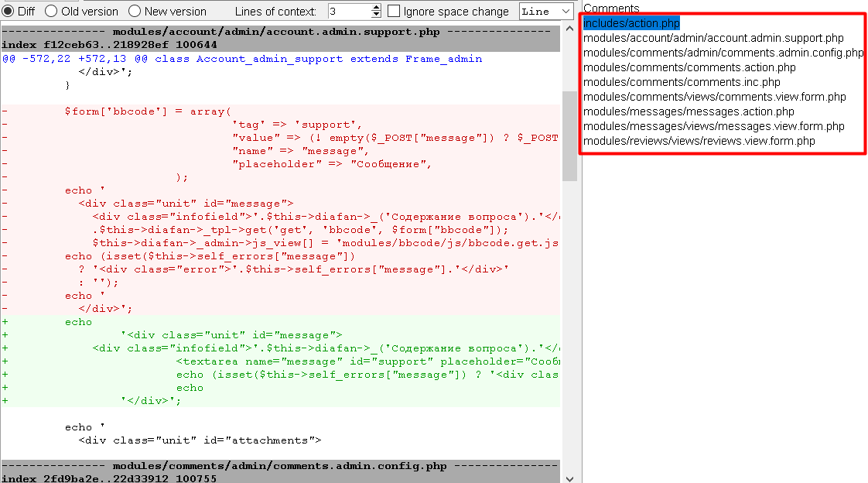Select modules/messages/messages.action.php file
This screenshot has width=868, height=483.
pyautogui.click(x=689, y=111)
